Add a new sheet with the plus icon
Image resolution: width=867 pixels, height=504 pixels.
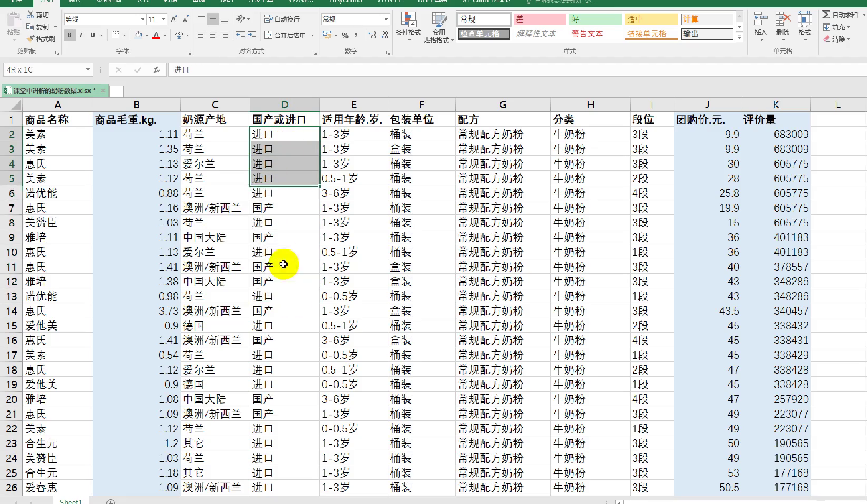[x=111, y=502]
